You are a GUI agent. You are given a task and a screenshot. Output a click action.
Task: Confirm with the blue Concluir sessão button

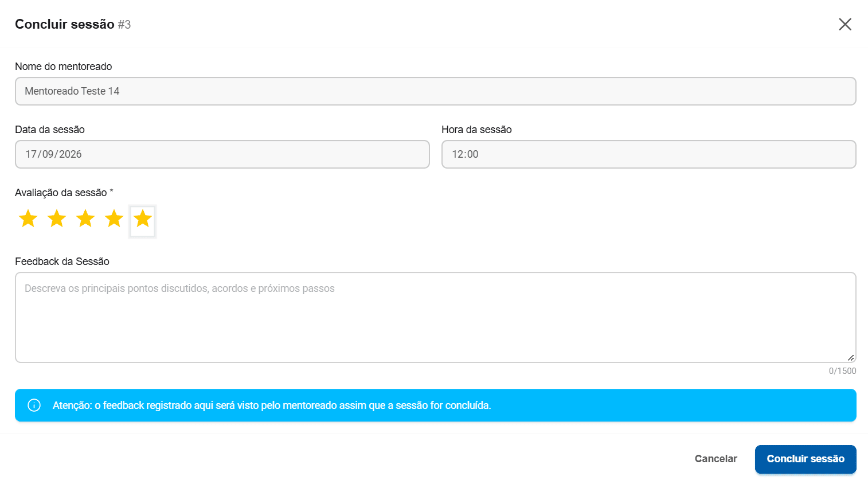point(806,459)
